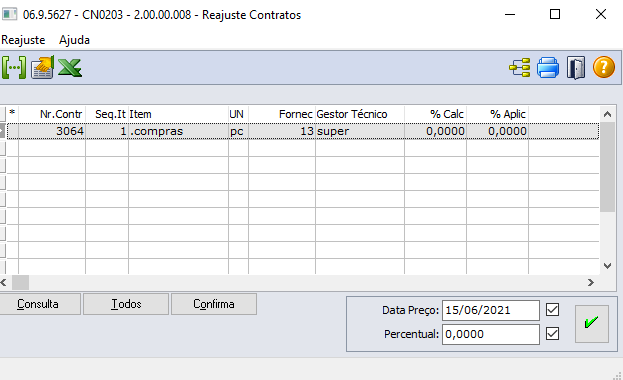Click the Confirma button
Viewport: 623px width, 380px height.
pos(214,304)
